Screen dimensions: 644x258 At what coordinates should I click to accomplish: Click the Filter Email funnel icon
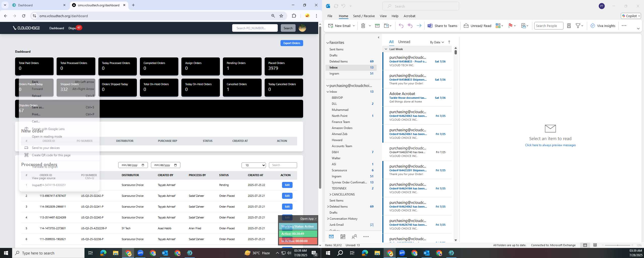[578, 26]
